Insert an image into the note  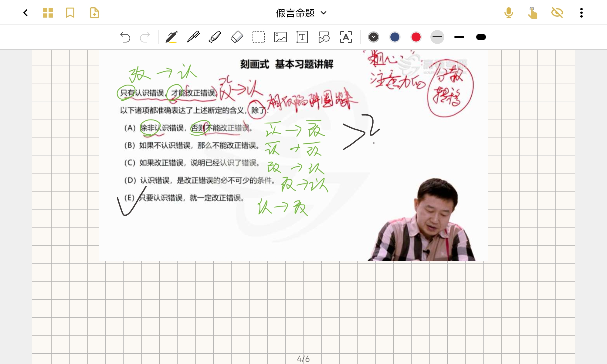pyautogui.click(x=280, y=37)
